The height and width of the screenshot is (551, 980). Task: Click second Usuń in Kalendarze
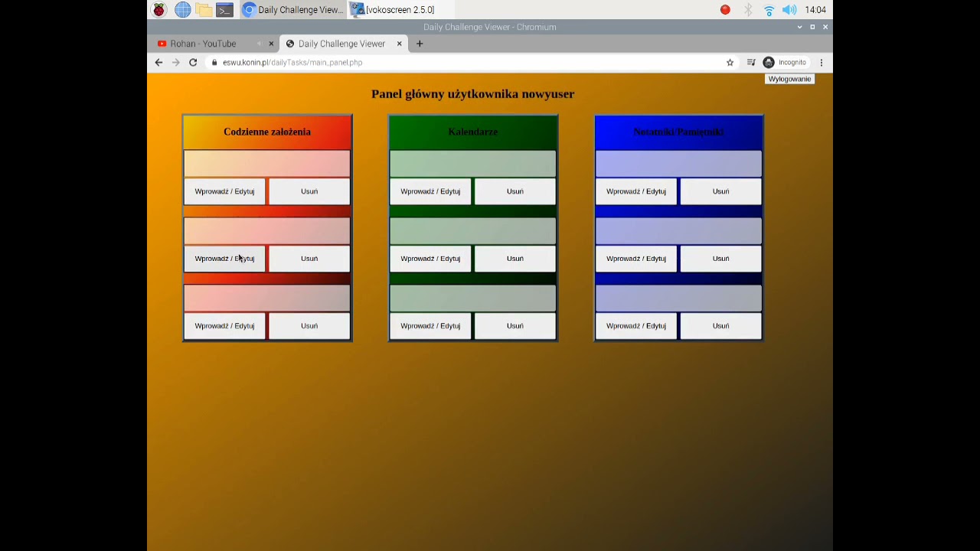515,259
